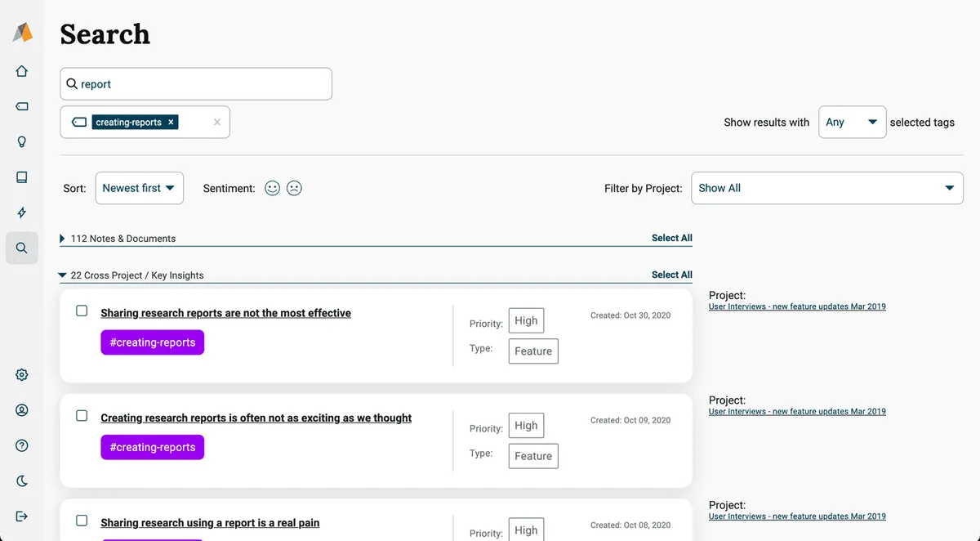This screenshot has width=980, height=541.
Task: Click the High priority box on the Oct 30 insight
Action: point(526,320)
